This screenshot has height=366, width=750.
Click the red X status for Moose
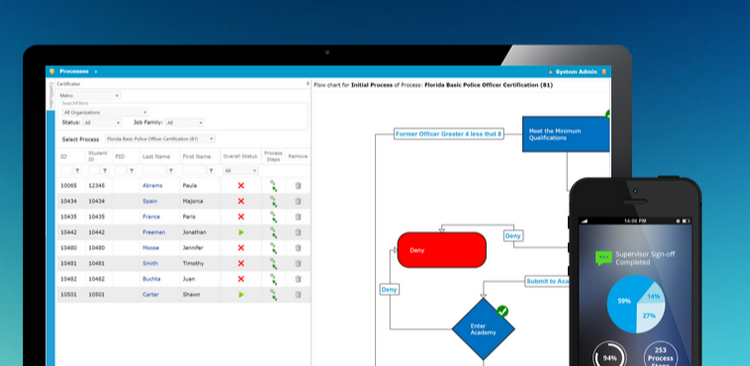[x=241, y=248]
